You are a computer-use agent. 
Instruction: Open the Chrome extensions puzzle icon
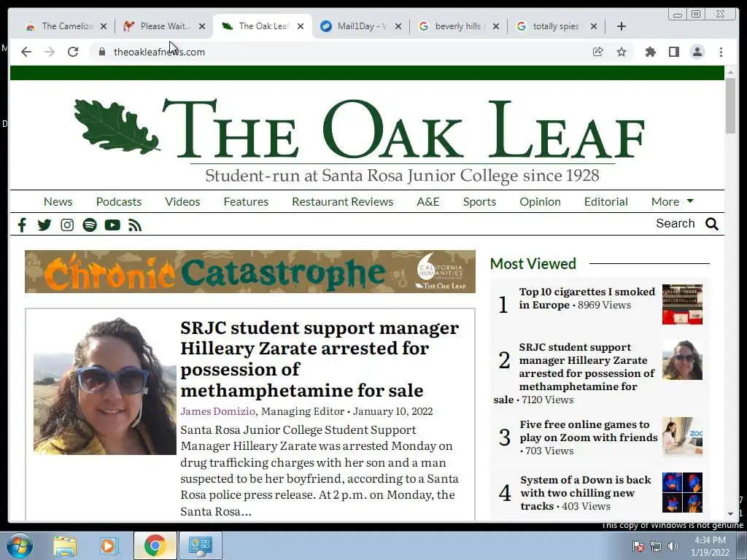coord(650,52)
